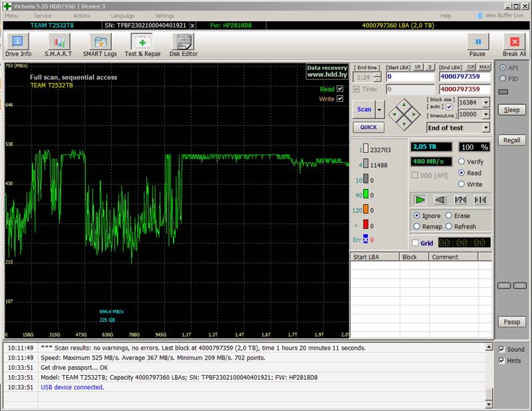Open the Disk Editor tool
Viewport: 532px width, 411px height.
(184, 45)
